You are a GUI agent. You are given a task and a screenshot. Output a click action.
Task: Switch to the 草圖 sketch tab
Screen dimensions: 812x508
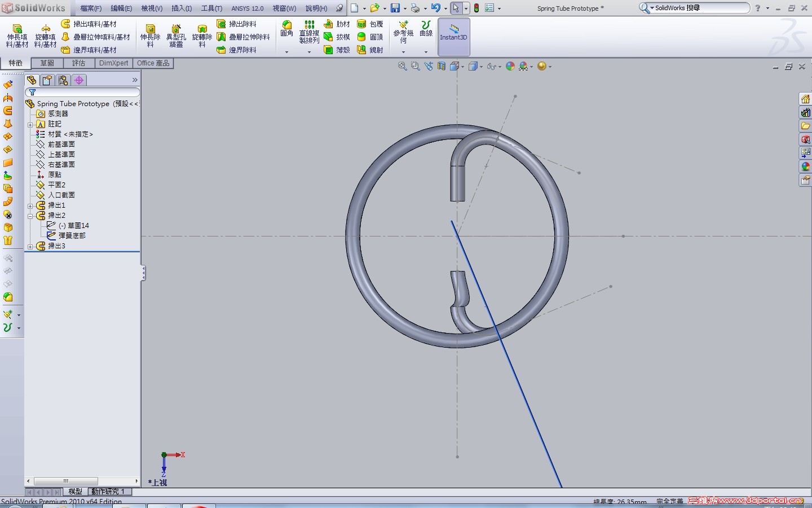pyautogui.click(x=47, y=63)
